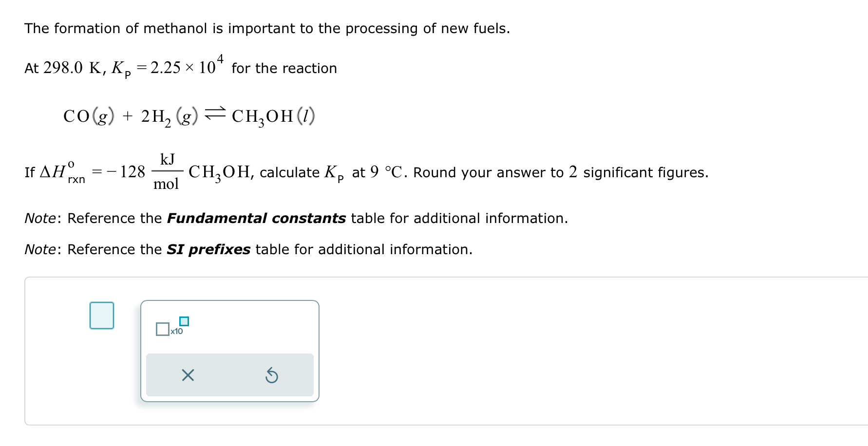Select the coefficient box of the x10 icon
The height and width of the screenshot is (446, 868).
point(163,329)
